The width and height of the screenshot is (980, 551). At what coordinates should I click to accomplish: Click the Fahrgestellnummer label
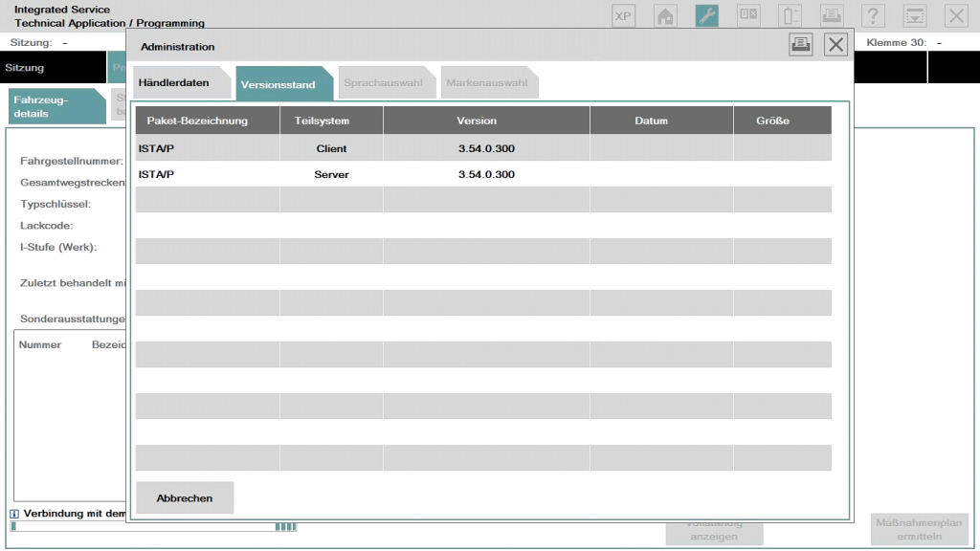point(71,161)
